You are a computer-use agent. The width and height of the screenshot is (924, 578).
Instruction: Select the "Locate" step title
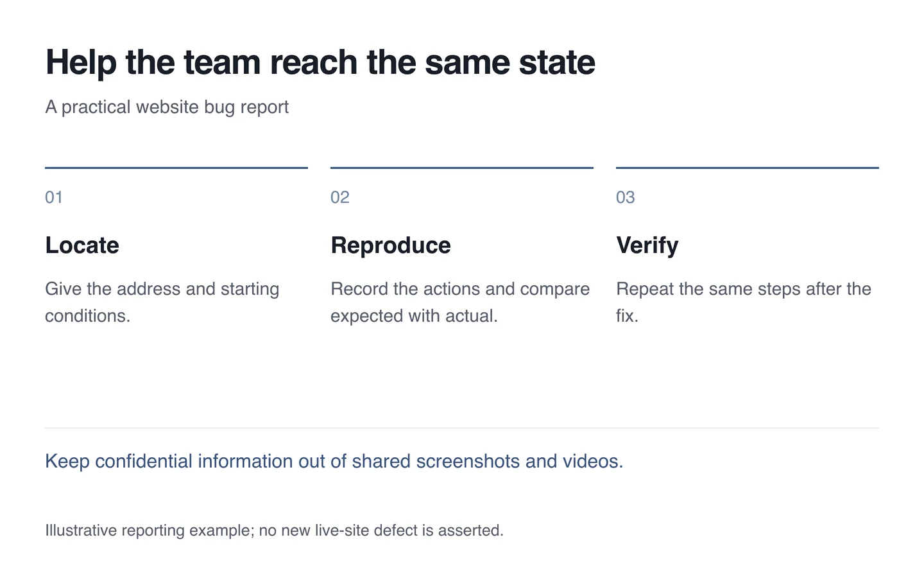pyautogui.click(x=82, y=245)
